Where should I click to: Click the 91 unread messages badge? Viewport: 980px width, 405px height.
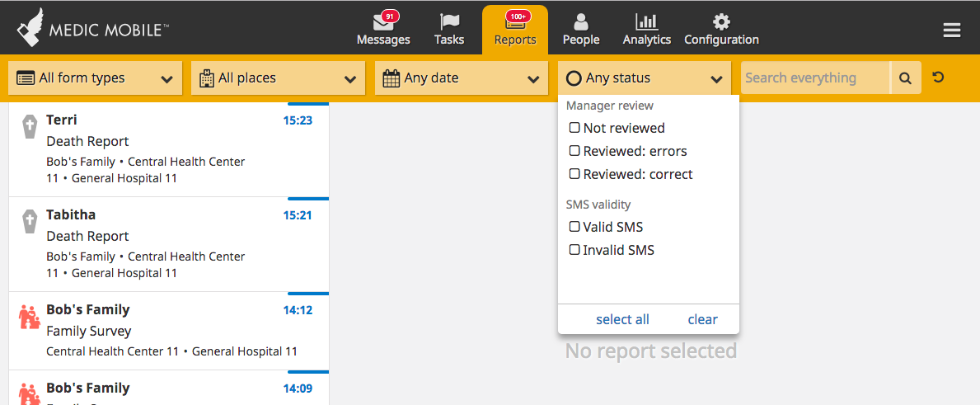(389, 16)
